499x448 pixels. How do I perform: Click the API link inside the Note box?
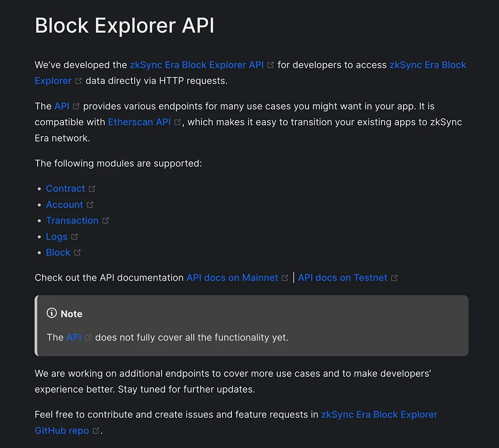point(74,337)
